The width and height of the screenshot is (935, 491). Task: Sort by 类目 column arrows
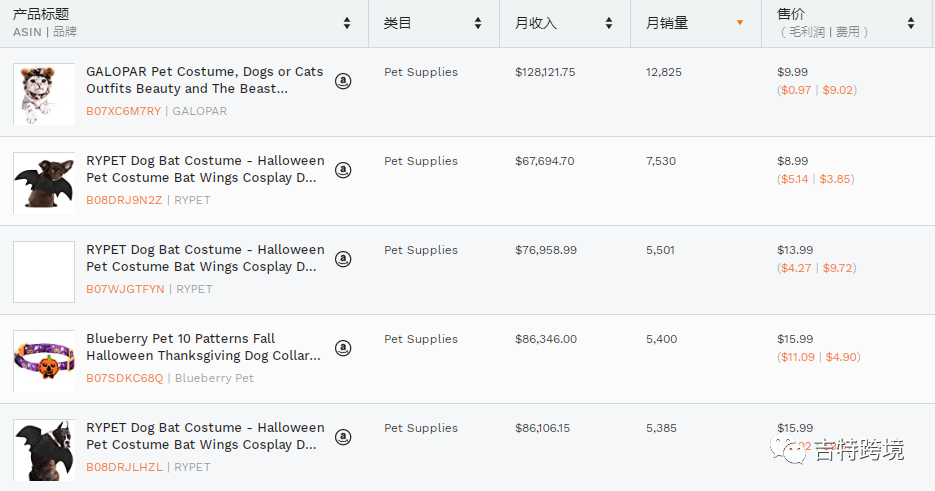point(478,23)
